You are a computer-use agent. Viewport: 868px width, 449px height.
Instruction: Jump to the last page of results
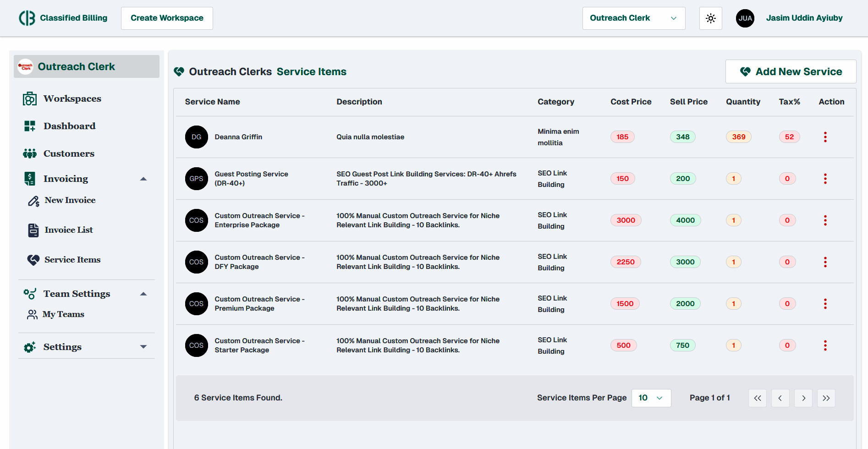826,398
